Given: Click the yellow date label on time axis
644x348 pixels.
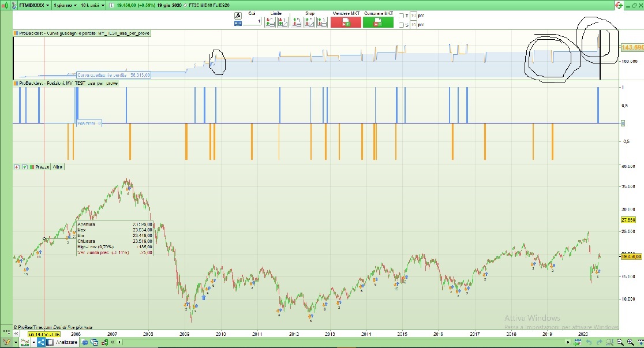Looking at the screenshot, I should (44, 334).
